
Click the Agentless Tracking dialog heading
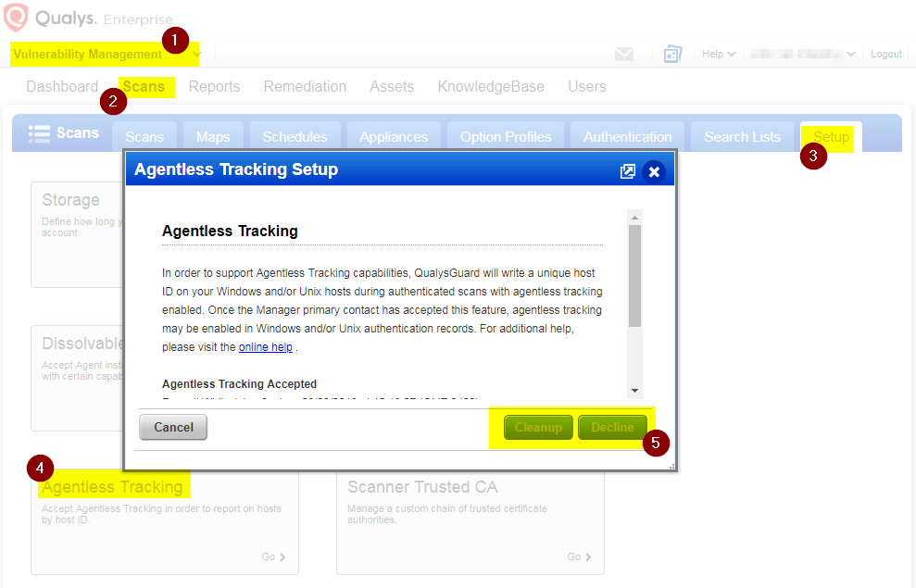coord(230,231)
